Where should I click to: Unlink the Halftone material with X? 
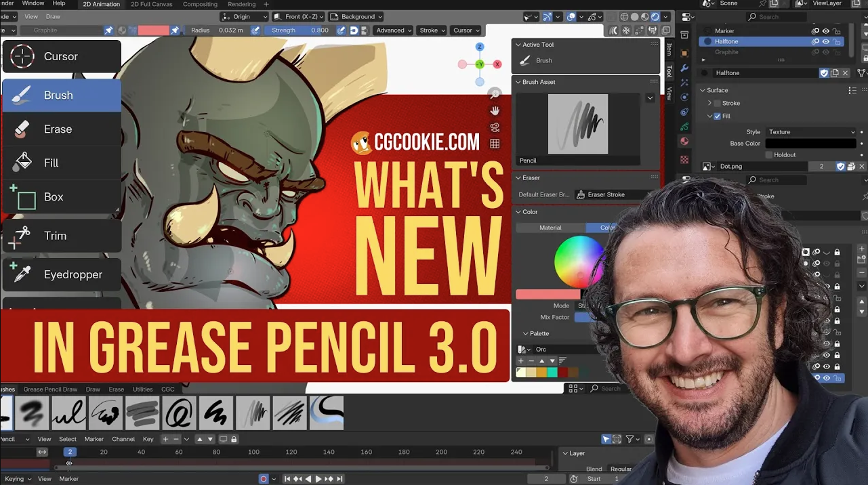(845, 73)
